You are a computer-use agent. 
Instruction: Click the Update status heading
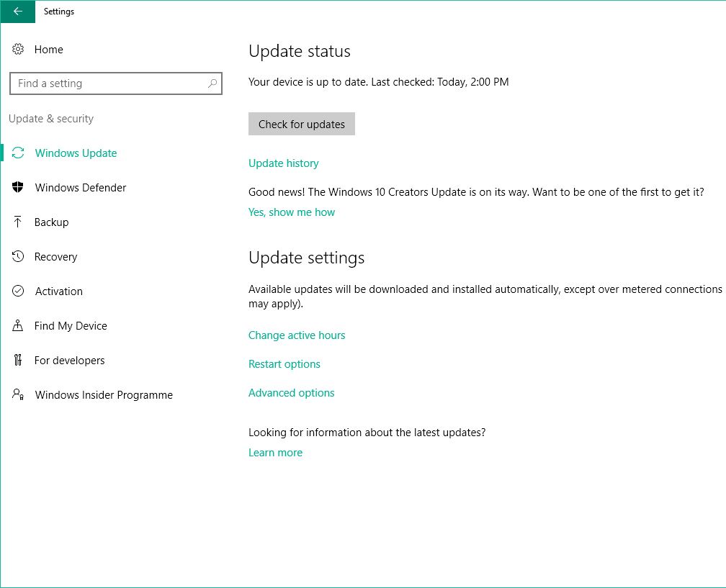[300, 51]
